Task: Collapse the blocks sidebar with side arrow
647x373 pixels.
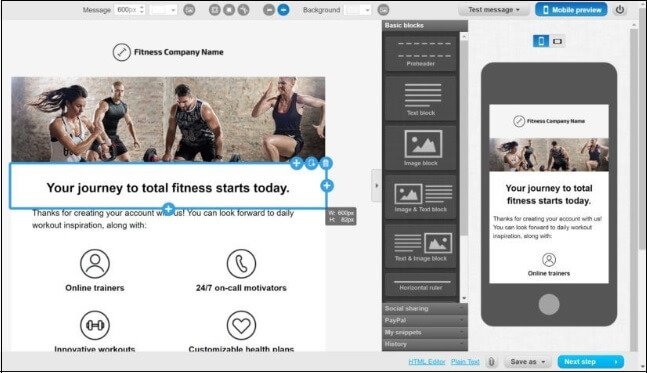Action: (x=376, y=185)
